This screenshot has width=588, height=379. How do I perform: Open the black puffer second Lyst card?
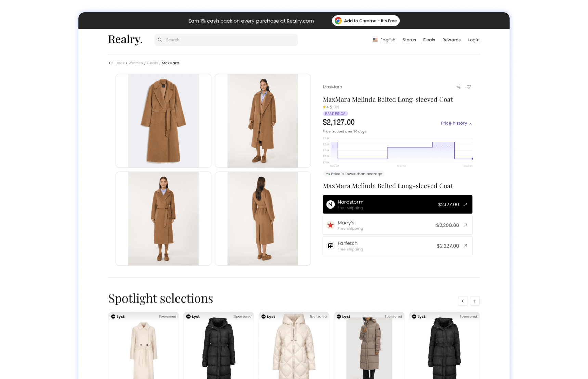point(219,345)
